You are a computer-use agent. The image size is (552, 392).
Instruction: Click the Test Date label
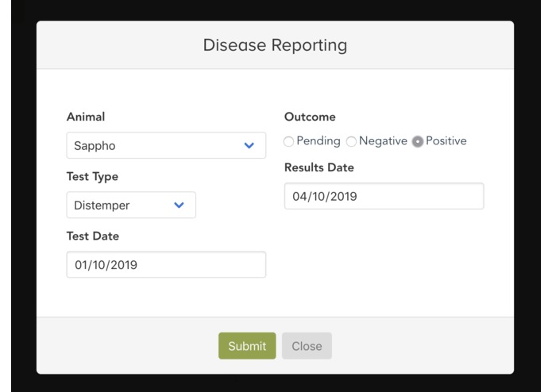coord(93,236)
